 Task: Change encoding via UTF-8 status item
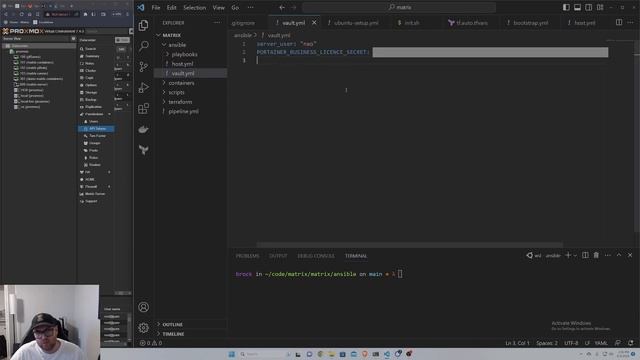[x=571, y=343]
